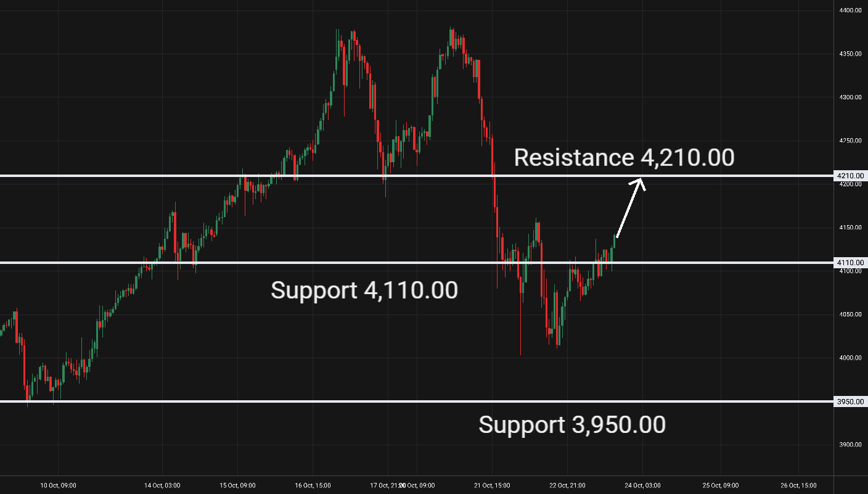Viewport: 868px width, 494px height.
Task: Click the 10 Oct, 09:00 time label
Action: click(59, 485)
